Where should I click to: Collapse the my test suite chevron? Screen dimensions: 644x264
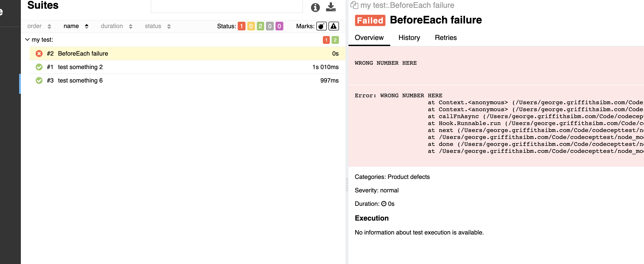28,40
